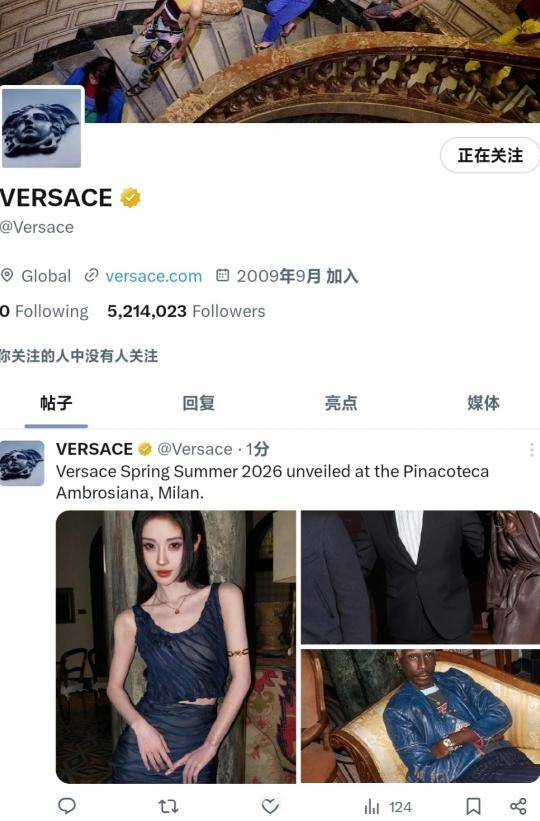View the 5,214,023 Followers list
The width and height of the screenshot is (540, 821).
(186, 311)
